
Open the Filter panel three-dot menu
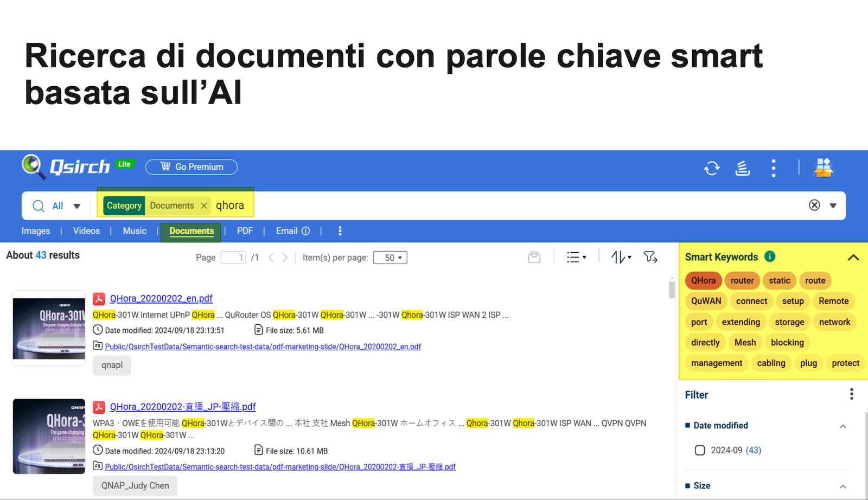[852, 394]
